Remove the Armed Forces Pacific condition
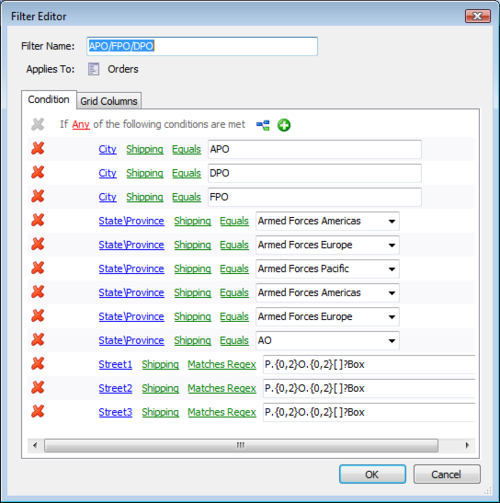This screenshot has height=503, width=500. (38, 268)
